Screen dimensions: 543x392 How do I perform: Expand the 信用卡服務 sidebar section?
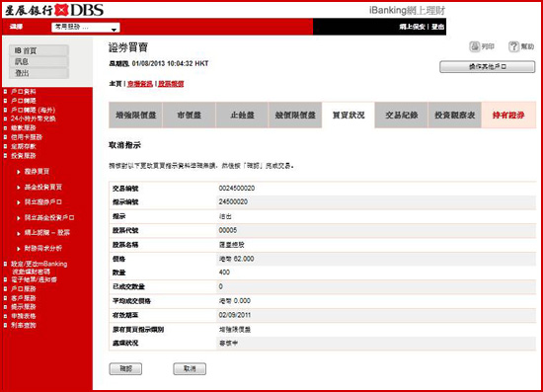coord(27,137)
